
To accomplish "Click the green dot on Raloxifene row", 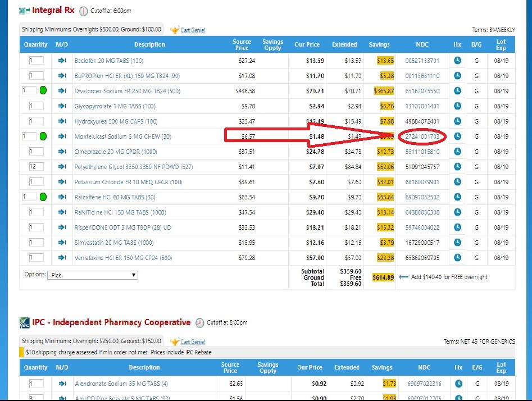I will pos(43,197).
